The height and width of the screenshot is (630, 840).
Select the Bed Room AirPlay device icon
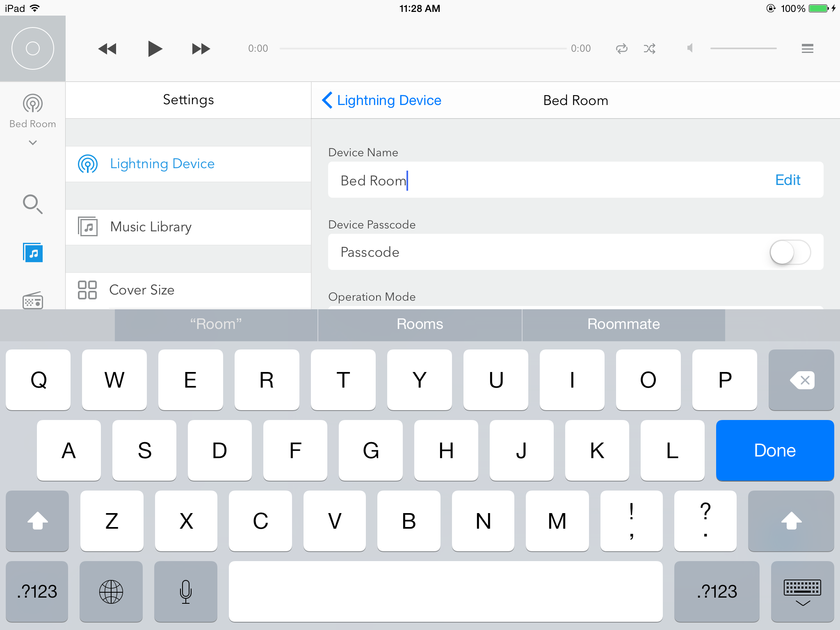[x=33, y=103]
